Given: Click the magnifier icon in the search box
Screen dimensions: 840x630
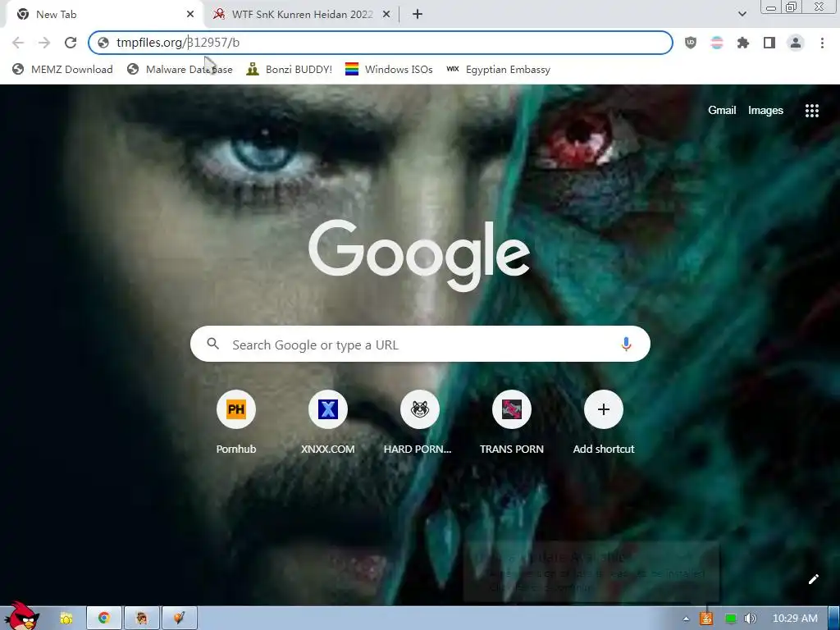Looking at the screenshot, I should [x=212, y=344].
